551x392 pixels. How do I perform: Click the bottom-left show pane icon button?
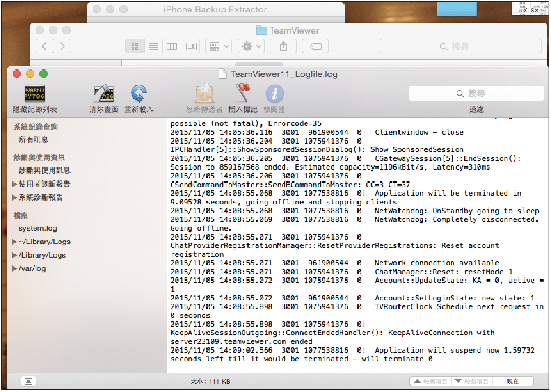click(x=29, y=382)
